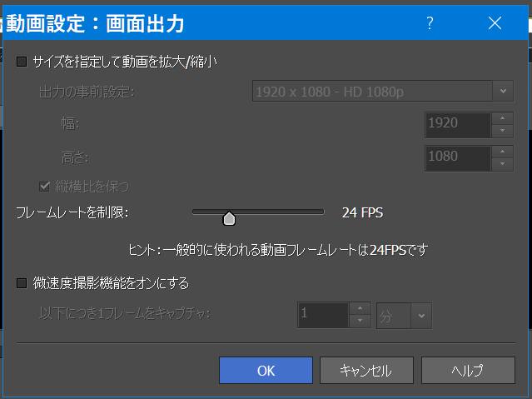Click the フレームレートを制限 label

click(72, 213)
